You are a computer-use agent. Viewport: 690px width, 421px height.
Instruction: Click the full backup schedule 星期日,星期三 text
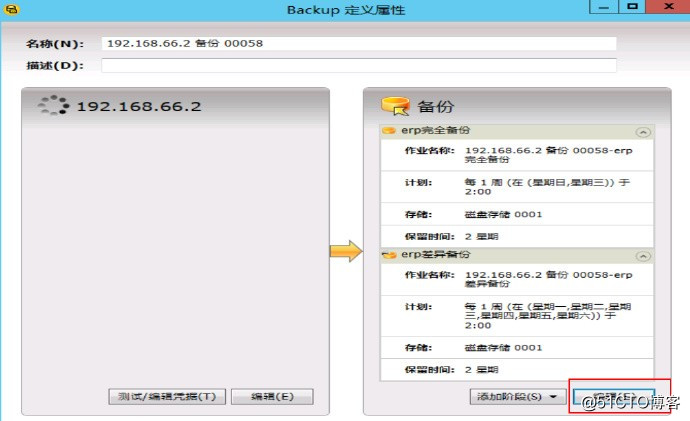coord(547,187)
